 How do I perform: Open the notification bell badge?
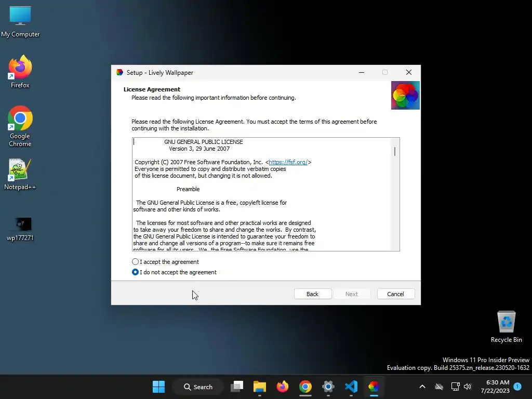pos(517,386)
